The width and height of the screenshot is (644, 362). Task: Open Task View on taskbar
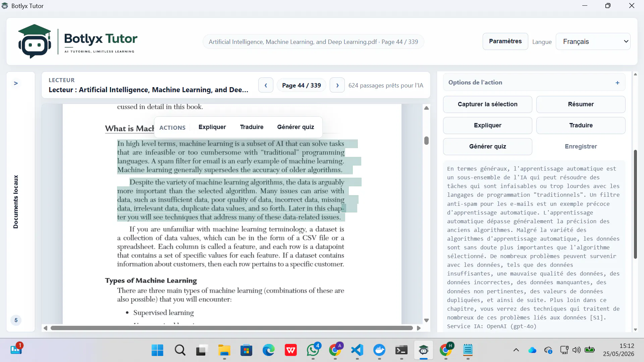pyautogui.click(x=202, y=350)
